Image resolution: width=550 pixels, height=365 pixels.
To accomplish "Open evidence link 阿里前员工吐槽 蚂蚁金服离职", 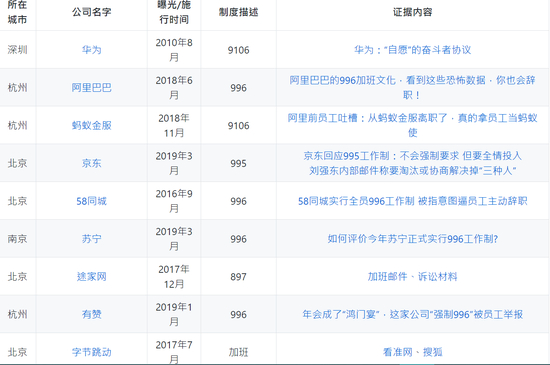I will 412,125.
